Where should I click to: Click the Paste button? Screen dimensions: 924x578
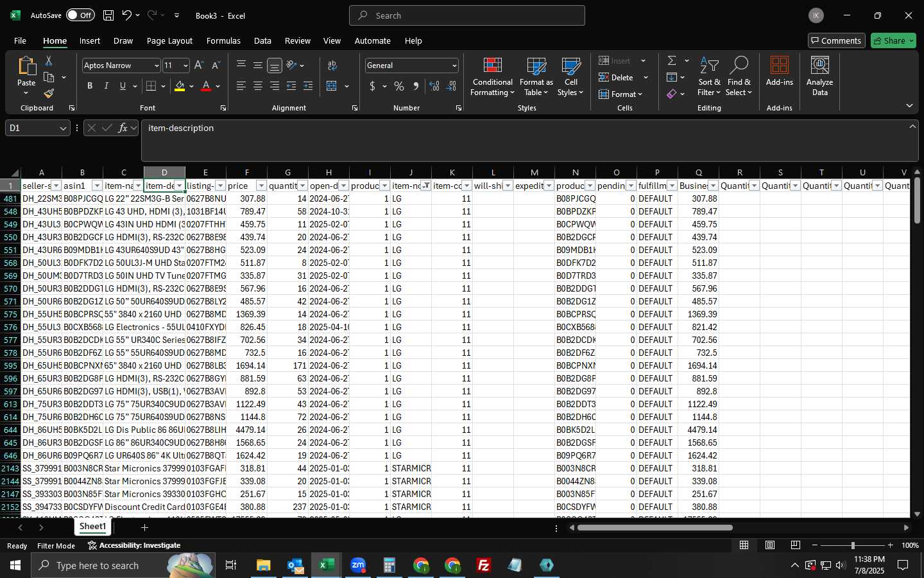[26, 76]
